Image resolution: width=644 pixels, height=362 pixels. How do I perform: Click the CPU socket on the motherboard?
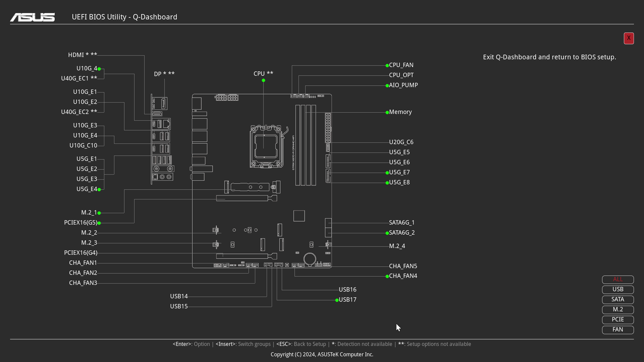click(x=266, y=146)
